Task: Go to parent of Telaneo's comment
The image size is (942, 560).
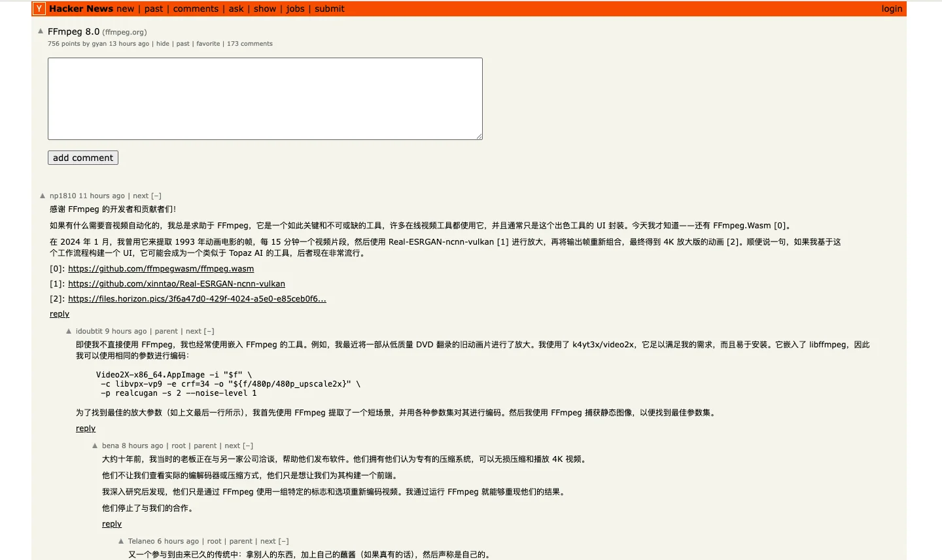Action: coord(241,541)
